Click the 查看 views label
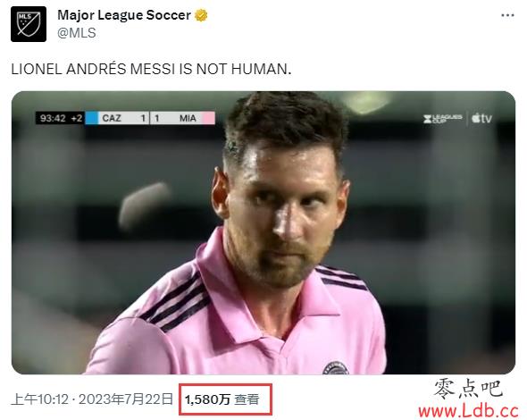The width and height of the screenshot is (527, 420). tap(247, 399)
